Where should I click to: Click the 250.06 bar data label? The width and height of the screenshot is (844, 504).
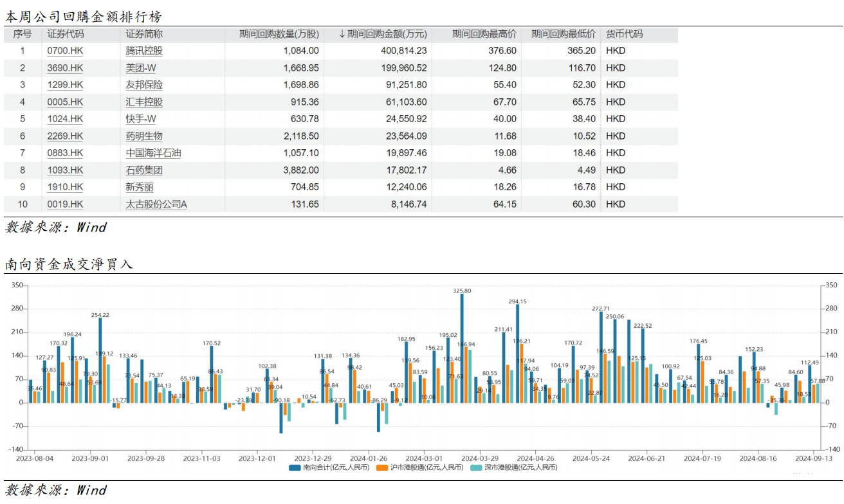click(615, 316)
